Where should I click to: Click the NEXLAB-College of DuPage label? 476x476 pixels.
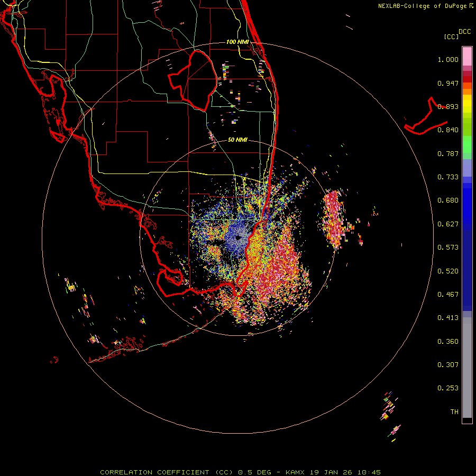coord(422,6)
